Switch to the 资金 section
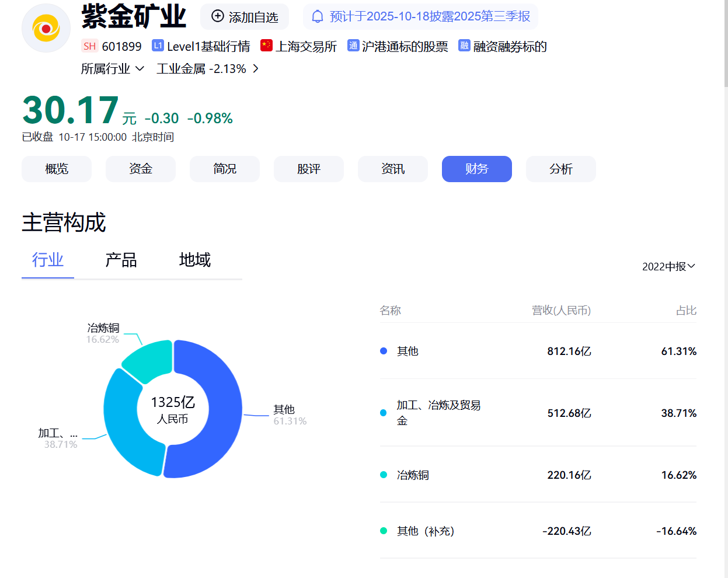Screen dimensions: 728x578 point(140,169)
